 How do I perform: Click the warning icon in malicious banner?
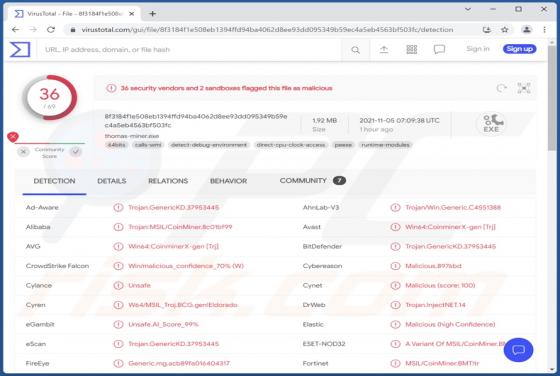(111, 88)
